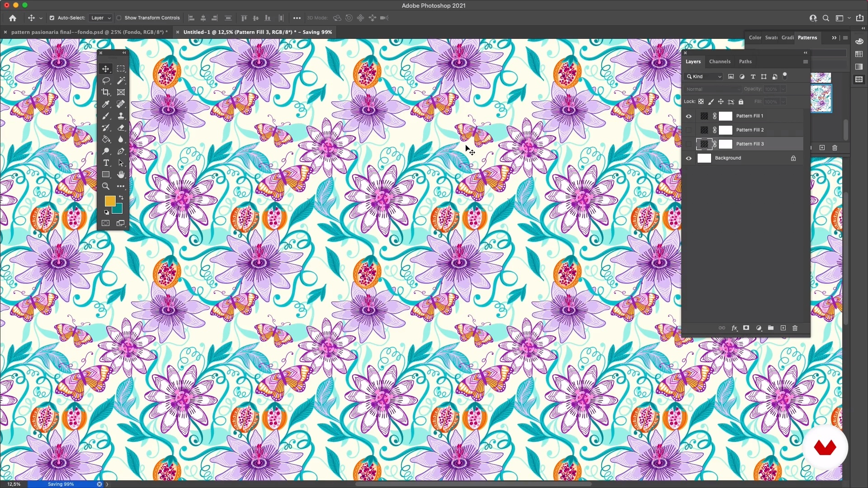Select the Frame tool

point(121,92)
